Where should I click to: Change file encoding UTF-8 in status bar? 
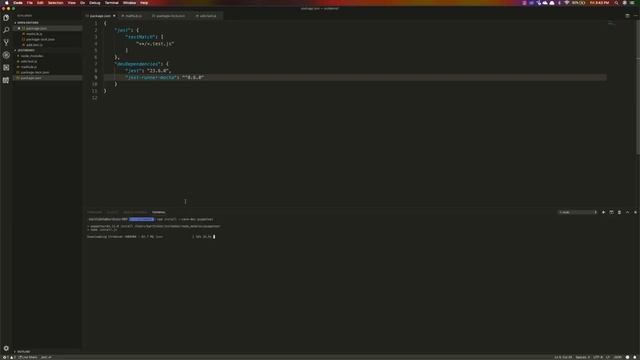click(598, 358)
